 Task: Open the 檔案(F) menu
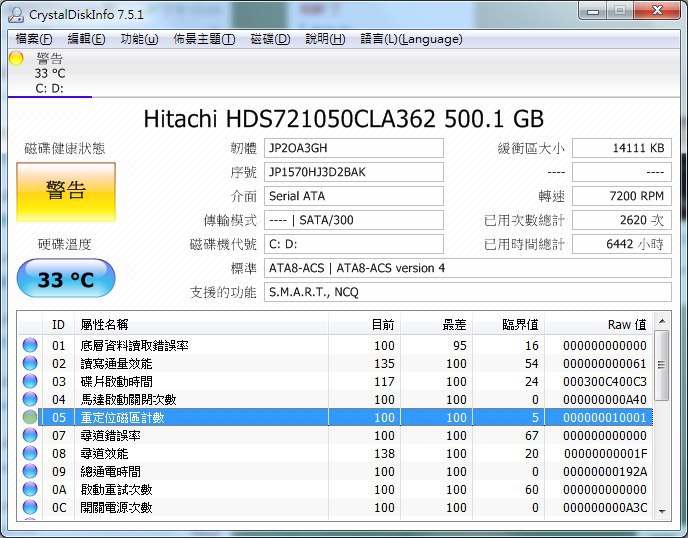(x=35, y=39)
